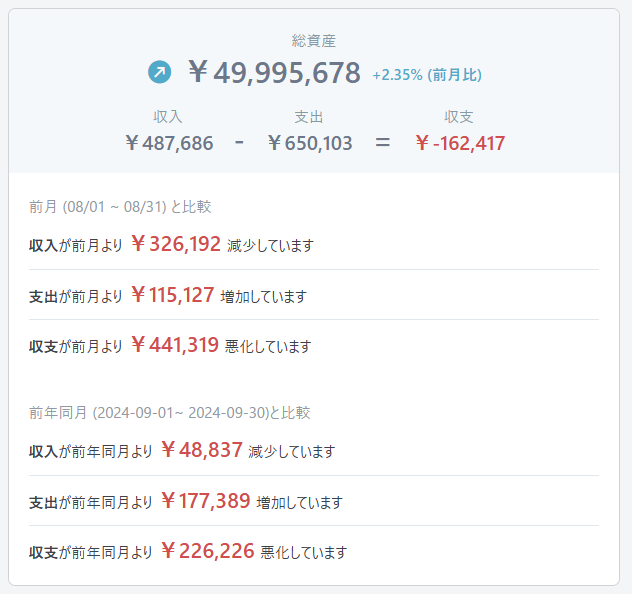Click the total assets amount ¥49,995,678
This screenshot has height=594, width=632.
click(x=274, y=72)
